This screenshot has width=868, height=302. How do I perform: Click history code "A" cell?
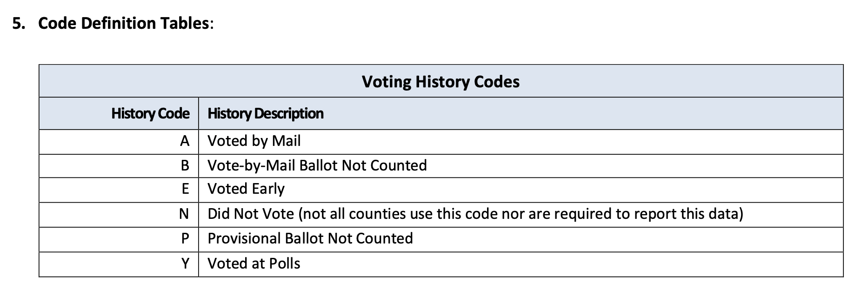pyautogui.click(x=185, y=141)
